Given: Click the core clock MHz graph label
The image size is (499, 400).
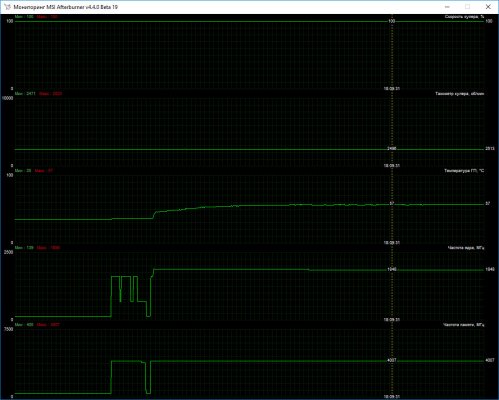Looking at the screenshot, I should point(466,248).
